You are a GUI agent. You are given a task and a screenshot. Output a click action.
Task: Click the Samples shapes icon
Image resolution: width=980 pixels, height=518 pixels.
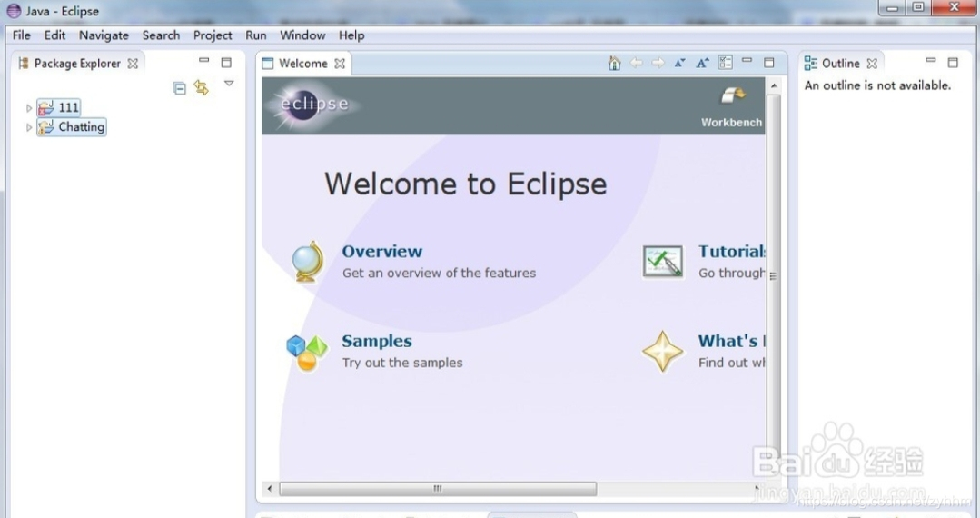(x=306, y=353)
